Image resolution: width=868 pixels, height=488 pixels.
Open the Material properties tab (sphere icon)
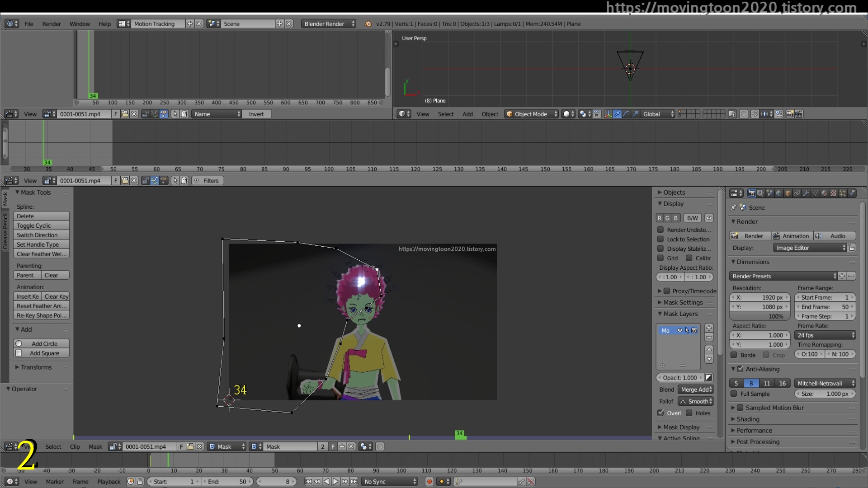tap(824, 193)
